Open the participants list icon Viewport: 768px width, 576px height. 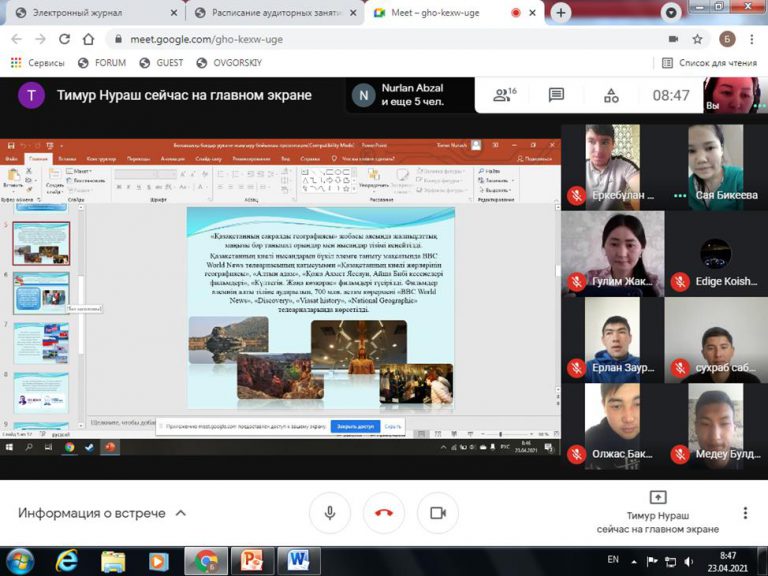[x=503, y=95]
